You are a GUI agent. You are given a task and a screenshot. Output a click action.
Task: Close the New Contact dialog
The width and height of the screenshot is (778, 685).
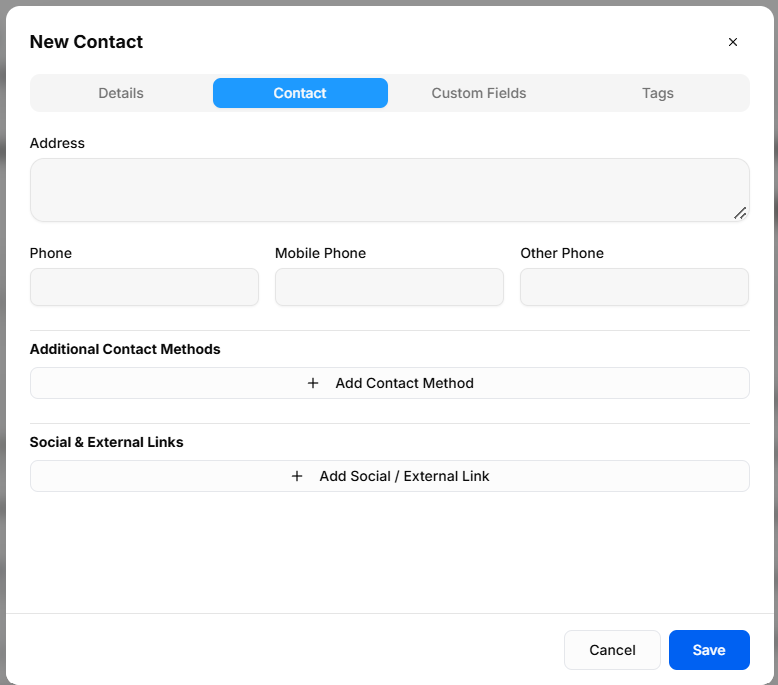point(732,42)
